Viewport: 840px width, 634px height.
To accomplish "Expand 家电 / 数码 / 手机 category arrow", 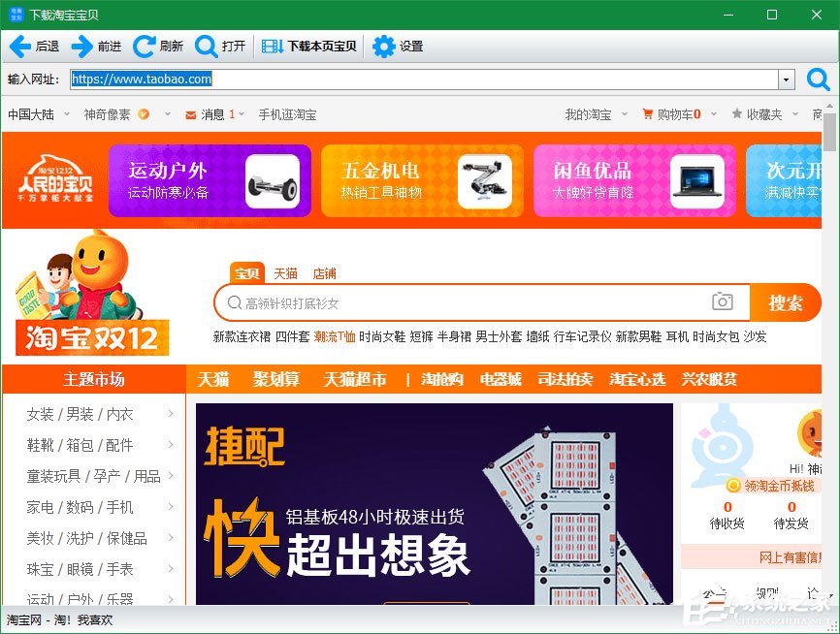I will coord(171,507).
